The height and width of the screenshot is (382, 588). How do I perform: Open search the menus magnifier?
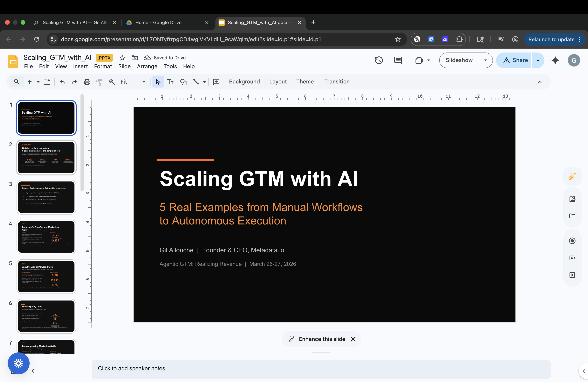click(x=17, y=81)
